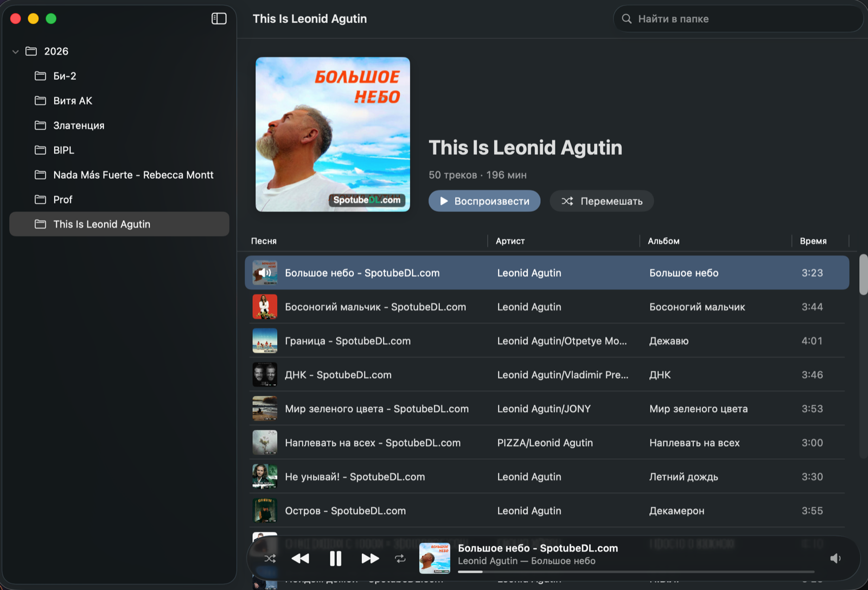
Task: Click album name Декамерон in Остров row
Action: [x=676, y=511]
